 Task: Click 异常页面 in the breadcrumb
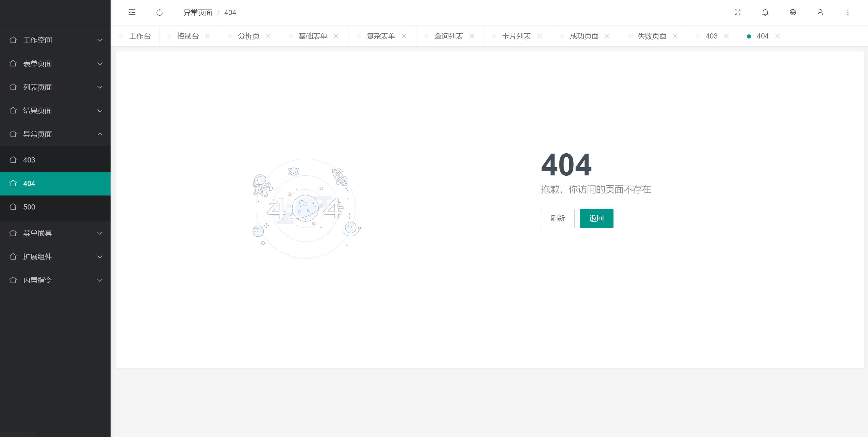pos(198,13)
